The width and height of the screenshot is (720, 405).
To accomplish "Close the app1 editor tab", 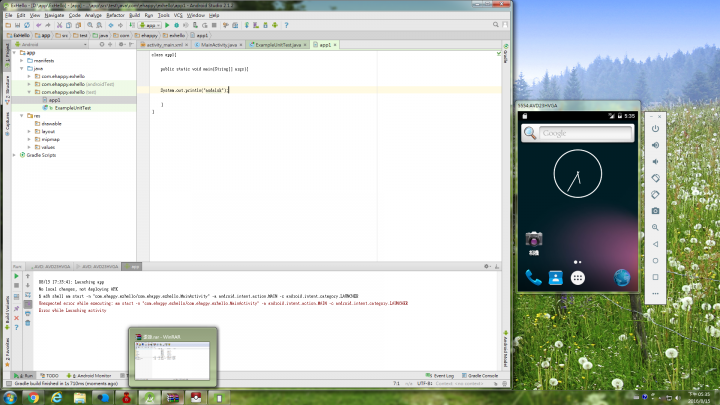I will [335, 45].
